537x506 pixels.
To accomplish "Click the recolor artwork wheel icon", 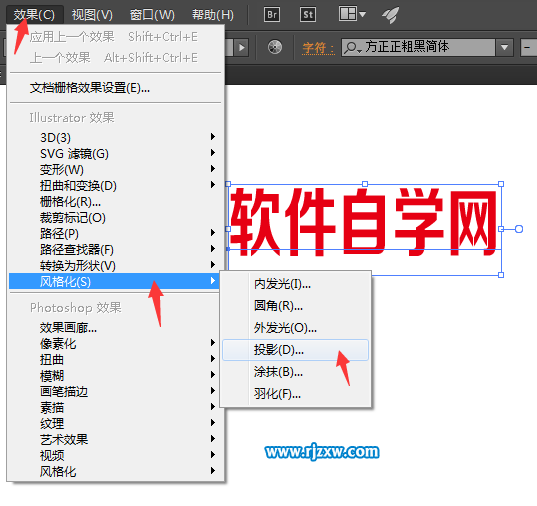I will pyautogui.click(x=275, y=47).
